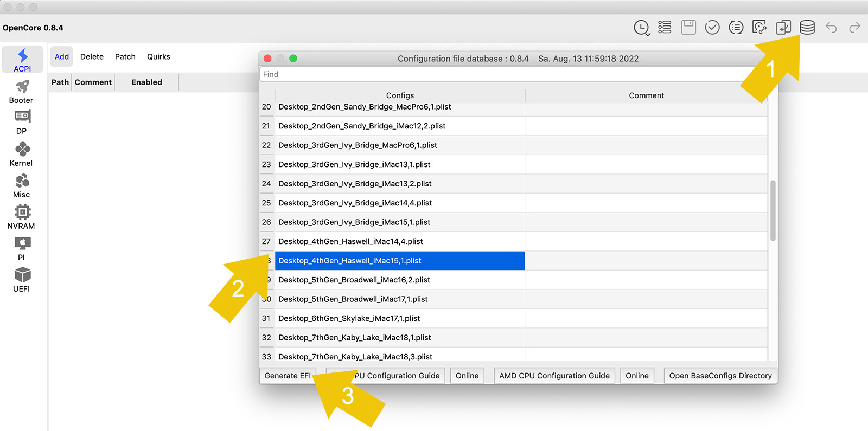Click database Comment column header

pos(646,95)
